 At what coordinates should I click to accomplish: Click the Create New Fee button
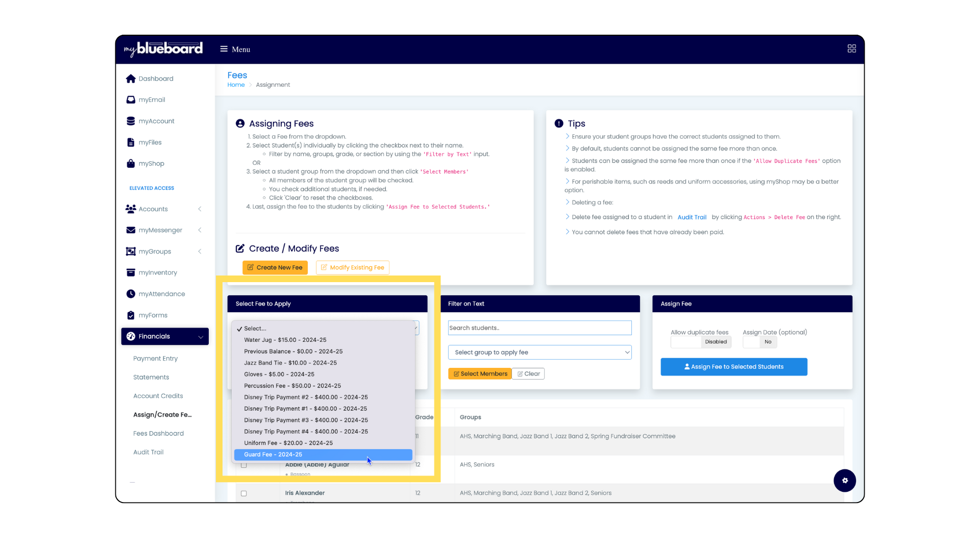point(275,268)
